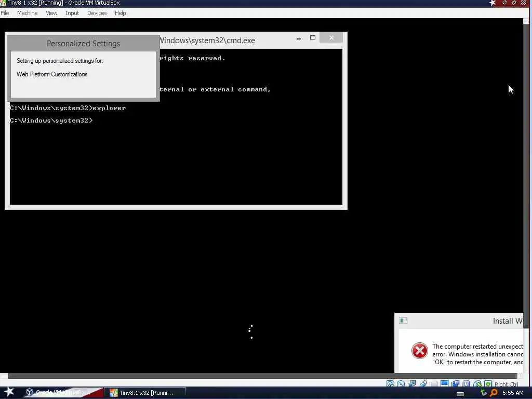Click the VirtualBox title bar app icon
The height and width of the screenshot is (399, 532).
tap(3, 3)
